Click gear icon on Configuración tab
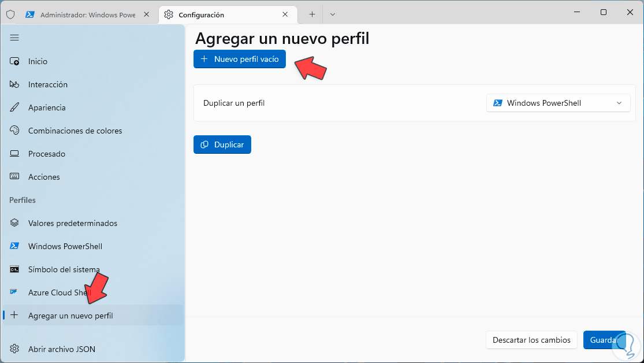Image resolution: width=644 pixels, height=363 pixels. [x=169, y=14]
